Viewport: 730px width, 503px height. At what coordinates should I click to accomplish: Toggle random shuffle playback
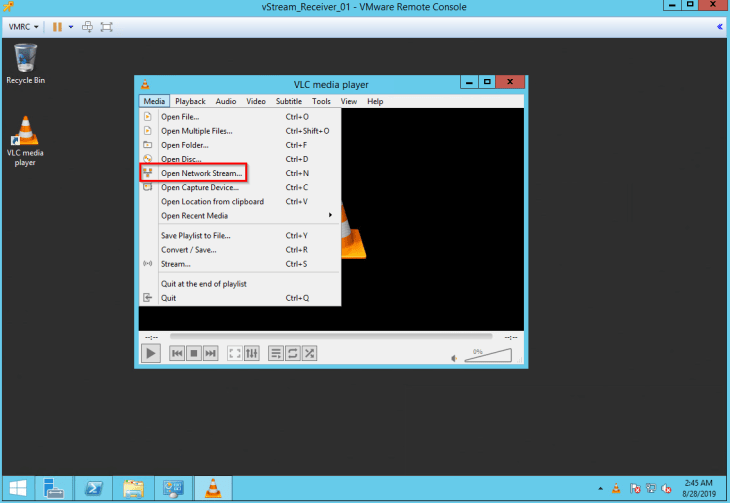click(310, 353)
